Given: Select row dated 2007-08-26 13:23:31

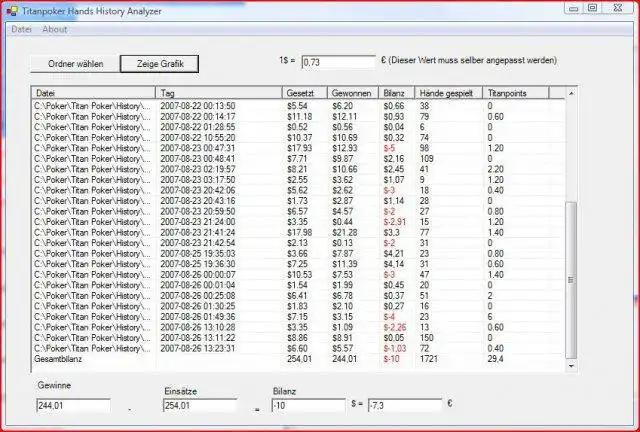Looking at the screenshot, I should tap(299, 348).
